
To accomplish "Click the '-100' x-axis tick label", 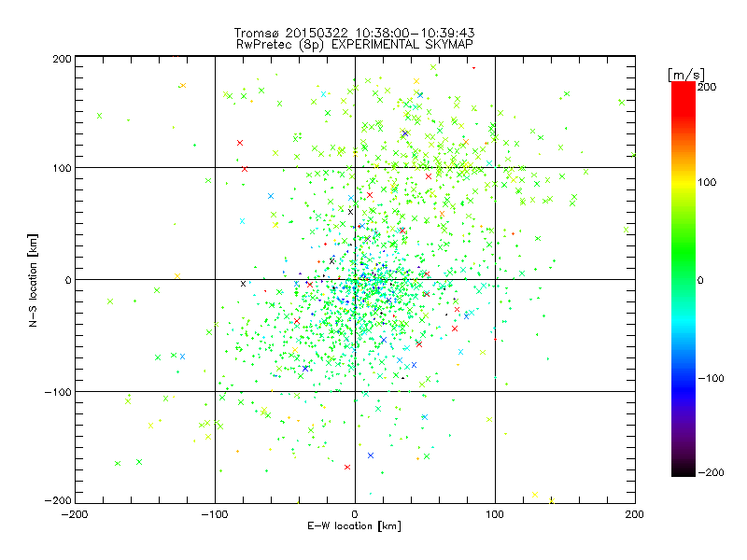I will (215, 514).
